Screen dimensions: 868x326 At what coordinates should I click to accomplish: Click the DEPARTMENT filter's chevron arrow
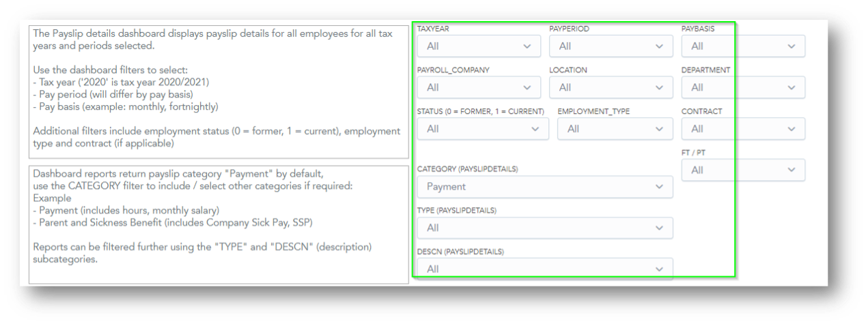tap(791, 87)
